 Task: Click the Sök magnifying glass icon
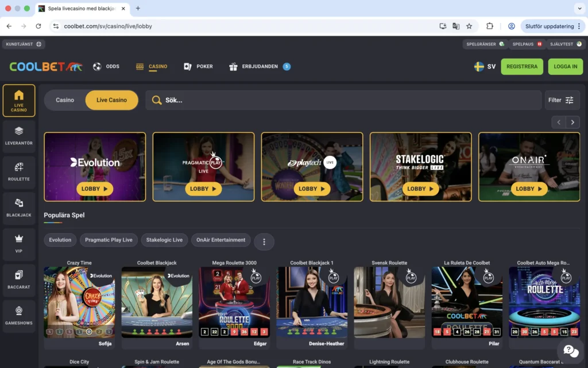click(156, 100)
